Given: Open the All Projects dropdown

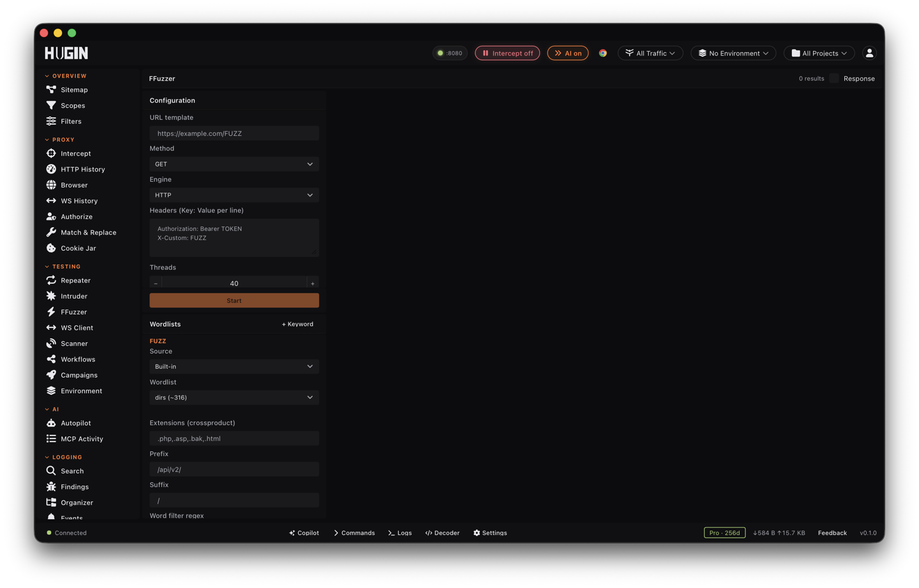Looking at the screenshot, I should (x=819, y=53).
